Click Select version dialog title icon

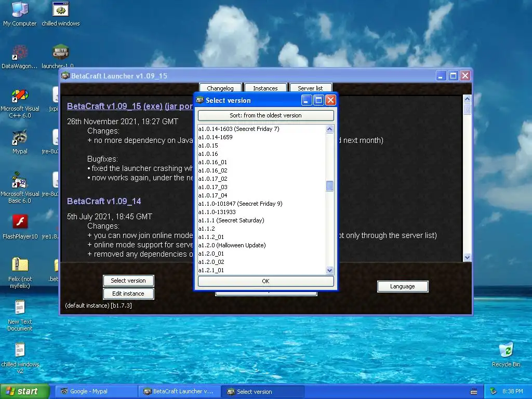[x=200, y=100]
